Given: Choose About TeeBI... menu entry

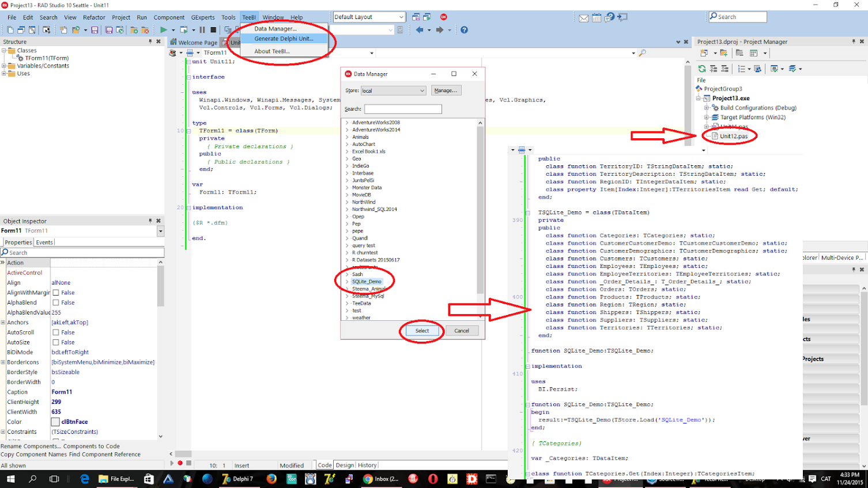Looking at the screenshot, I should (x=272, y=51).
